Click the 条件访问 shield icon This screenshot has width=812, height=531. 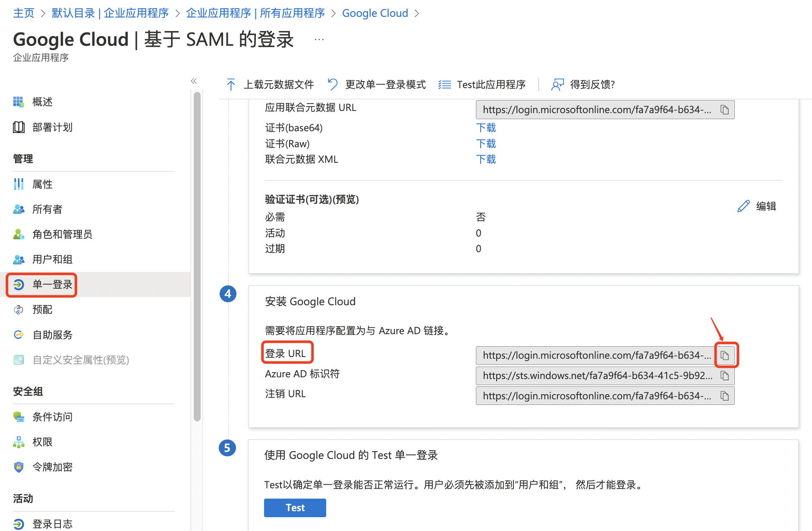click(x=19, y=417)
